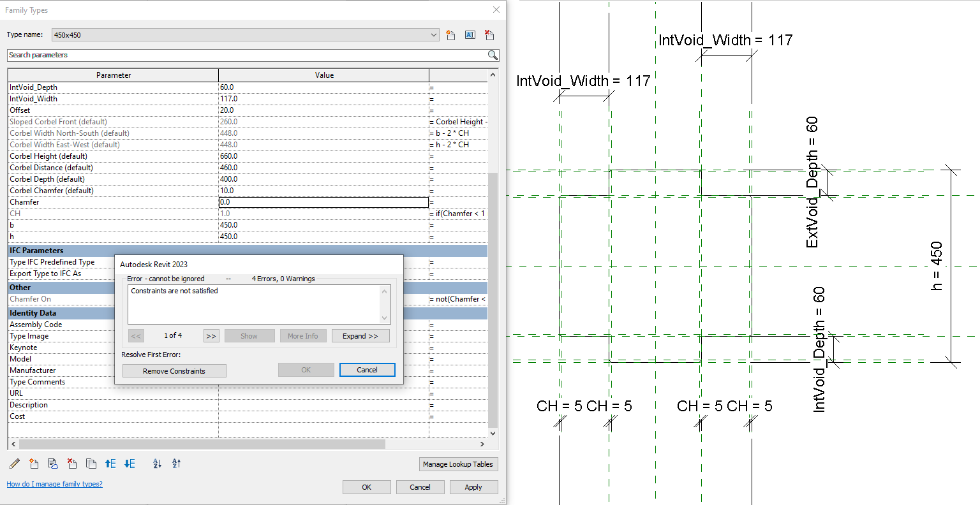The image size is (980, 505).
Task: Edit selected parameter using the pencil icon
Action: tap(14, 464)
